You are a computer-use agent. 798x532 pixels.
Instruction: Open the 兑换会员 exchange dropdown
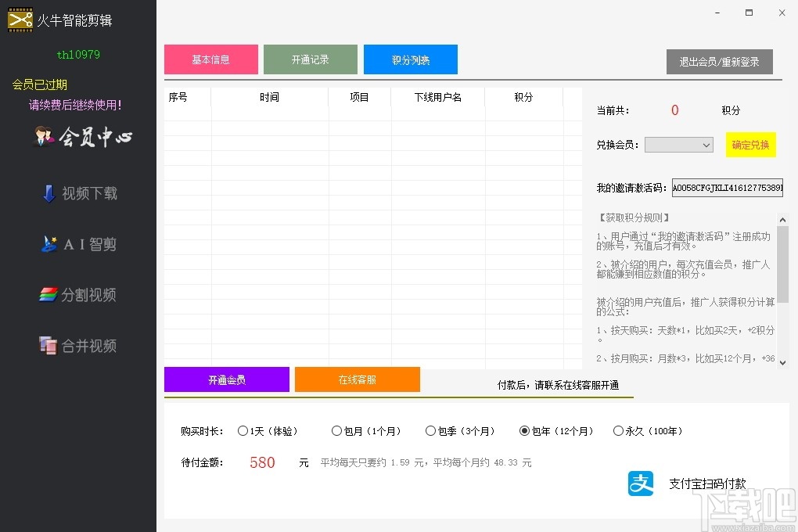coord(678,145)
